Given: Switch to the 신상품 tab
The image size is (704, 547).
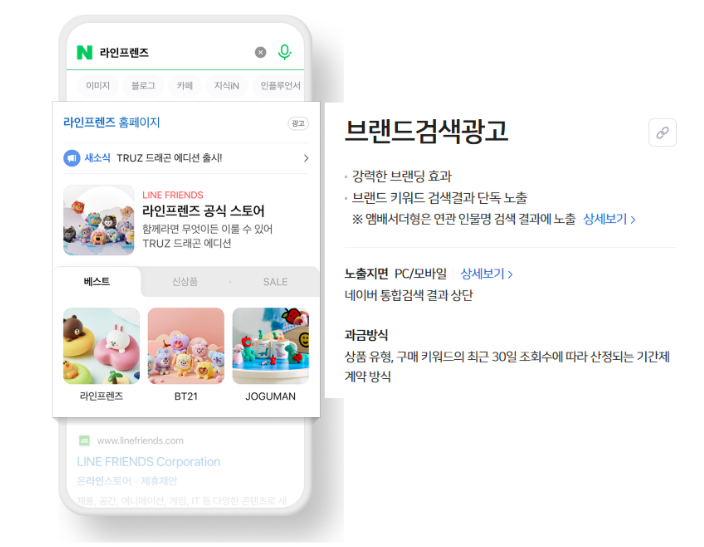Looking at the screenshot, I should coord(185,282).
